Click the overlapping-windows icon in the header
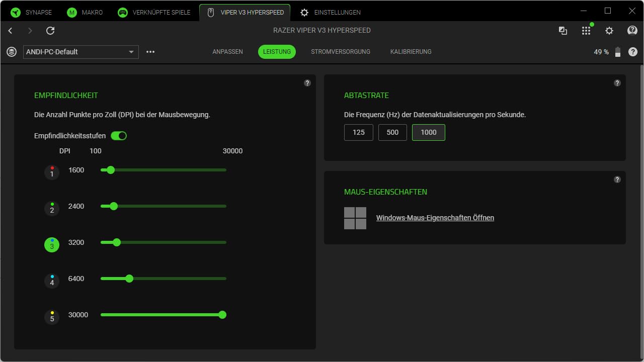644x362 pixels. (x=563, y=31)
